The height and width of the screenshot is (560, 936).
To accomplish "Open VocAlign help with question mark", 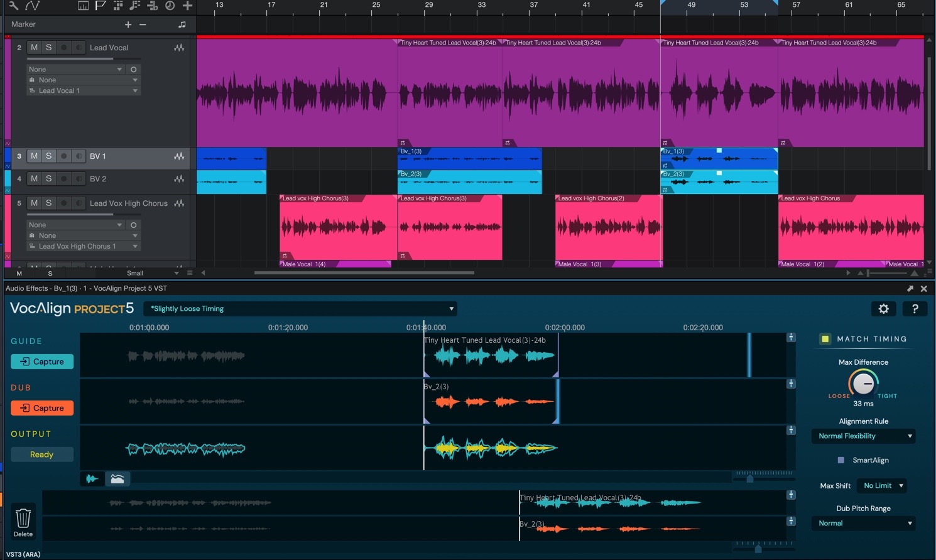I will 915,309.
